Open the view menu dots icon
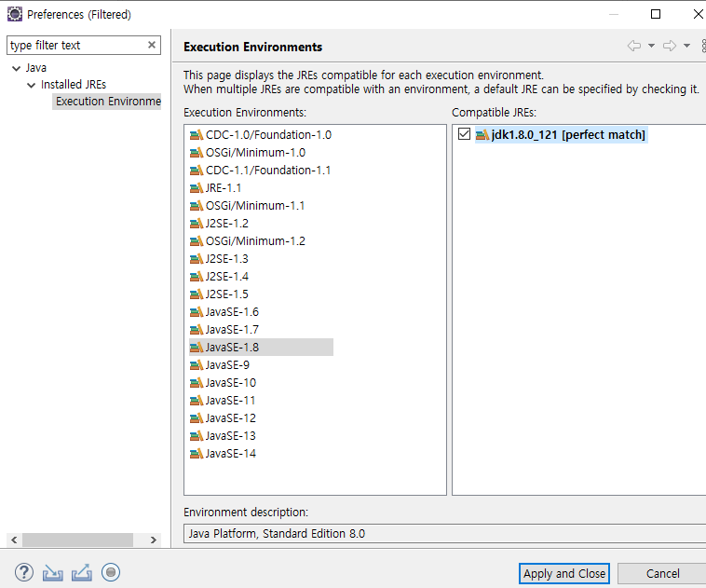Screen dimensions: 706x588 pos(703,46)
